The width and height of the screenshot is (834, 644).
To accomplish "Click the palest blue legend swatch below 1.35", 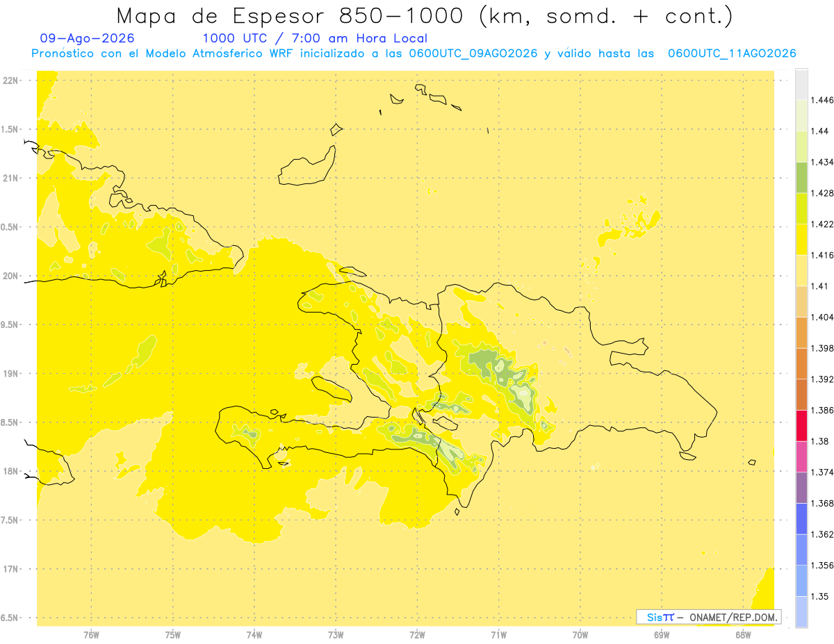I will (x=801, y=611).
